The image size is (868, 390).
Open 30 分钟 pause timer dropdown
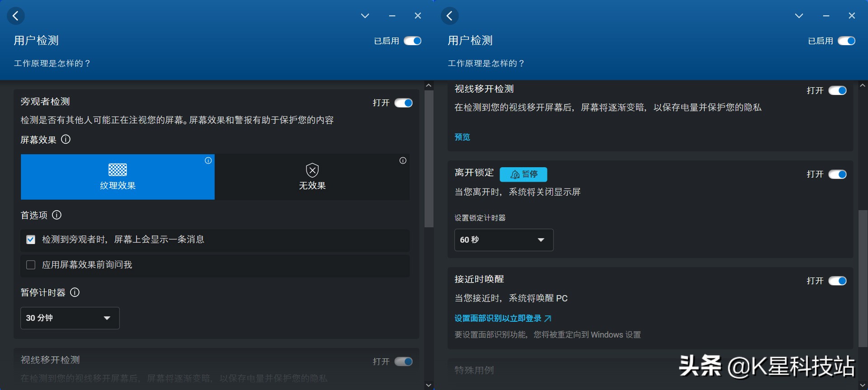click(x=70, y=318)
